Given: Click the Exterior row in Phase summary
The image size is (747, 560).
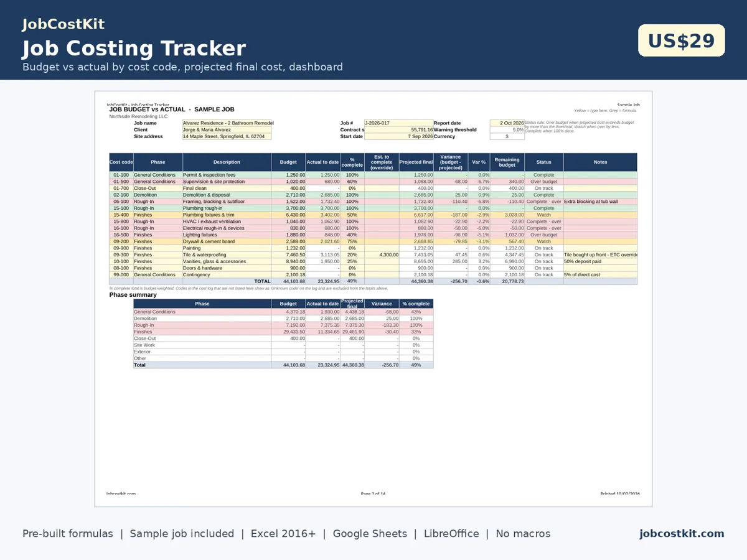Looking at the screenshot, I should pos(283,352).
